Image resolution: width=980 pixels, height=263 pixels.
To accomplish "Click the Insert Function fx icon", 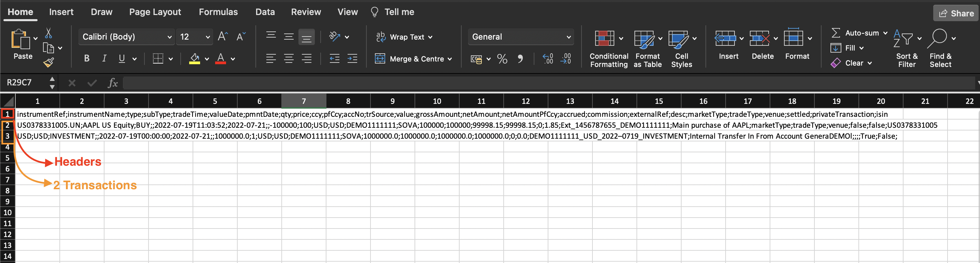I will point(113,83).
